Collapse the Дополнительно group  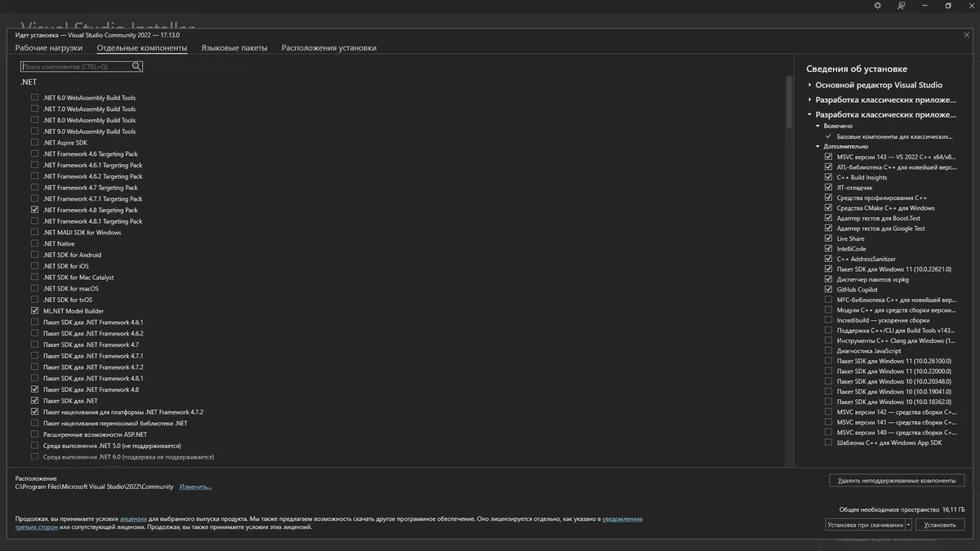(817, 147)
